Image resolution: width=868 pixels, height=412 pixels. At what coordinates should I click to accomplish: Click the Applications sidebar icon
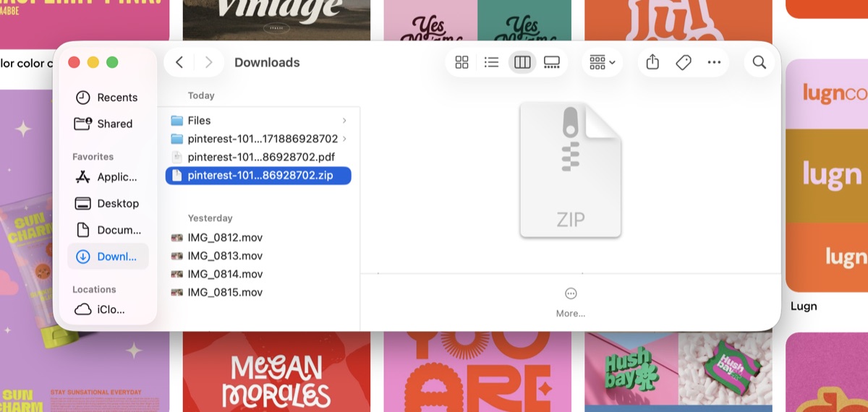point(82,177)
